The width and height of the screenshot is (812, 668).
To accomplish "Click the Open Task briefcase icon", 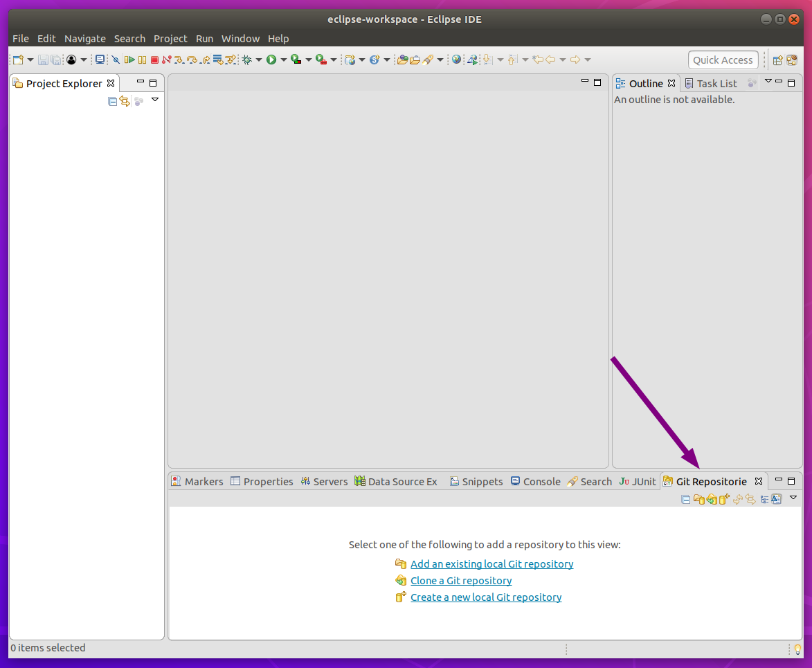I will click(x=415, y=60).
